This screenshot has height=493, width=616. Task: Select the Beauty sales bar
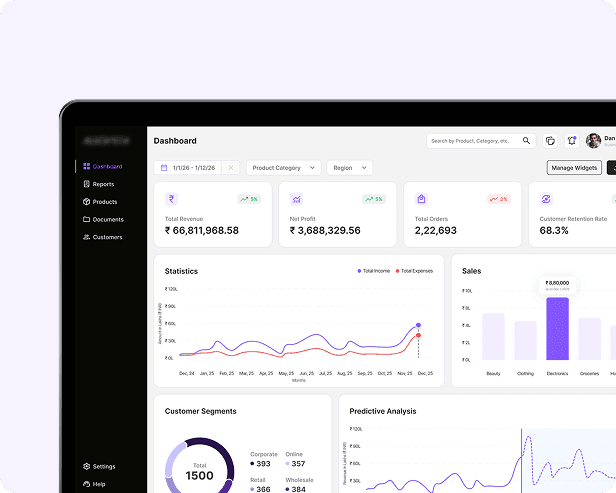[x=493, y=337]
